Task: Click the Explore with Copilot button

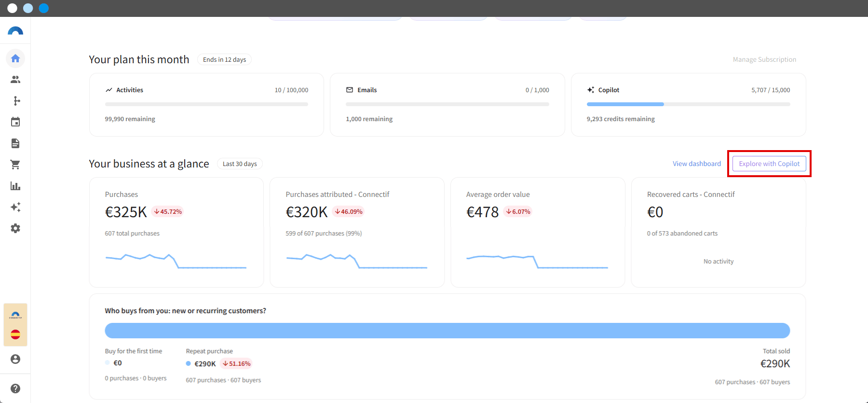Action: pyautogui.click(x=769, y=164)
